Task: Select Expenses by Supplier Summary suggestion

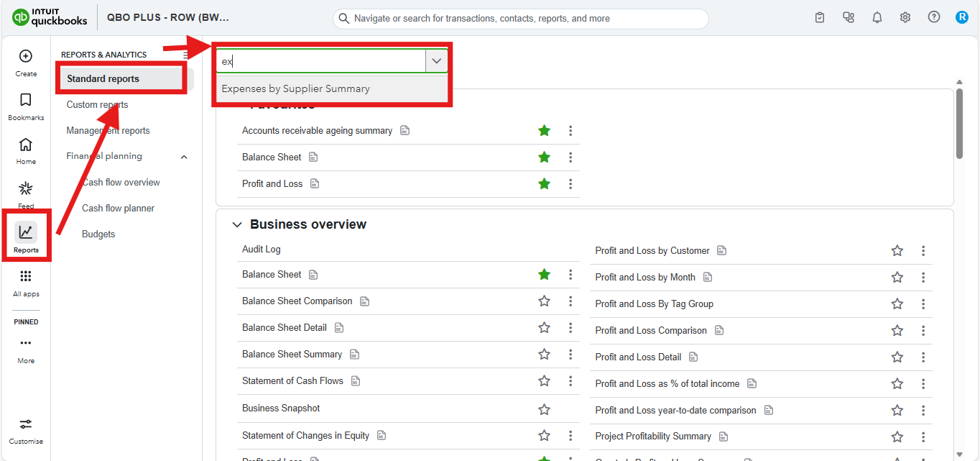Action: [x=295, y=89]
